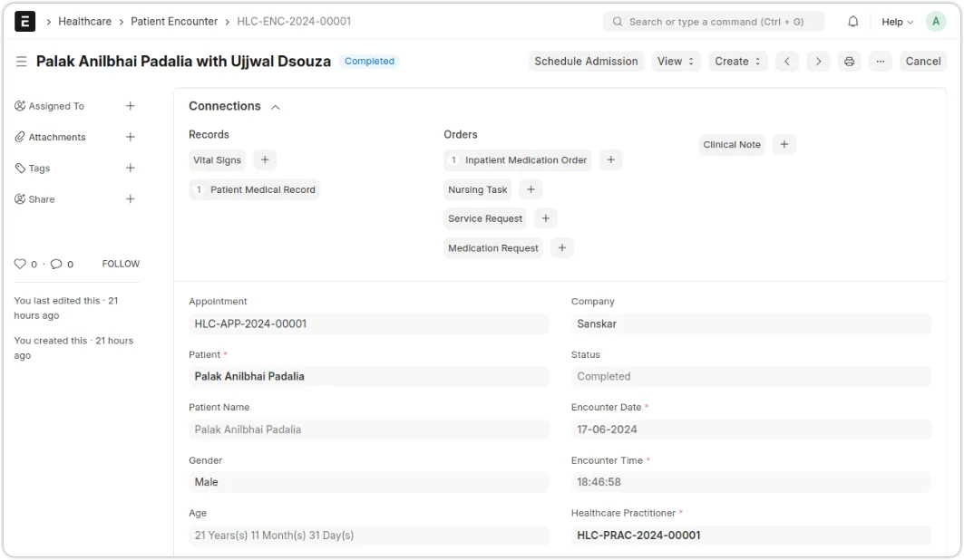Add an assignee with the Assigned To plus
The width and height of the screenshot is (964, 560).
pos(130,106)
